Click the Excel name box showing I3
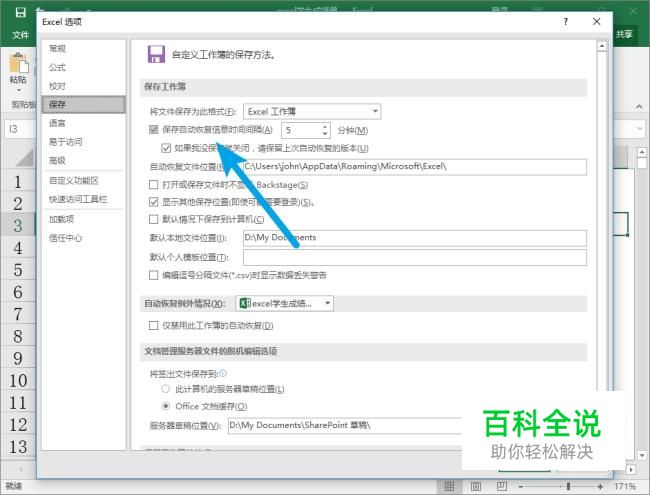This screenshot has width=650, height=495. (20, 129)
